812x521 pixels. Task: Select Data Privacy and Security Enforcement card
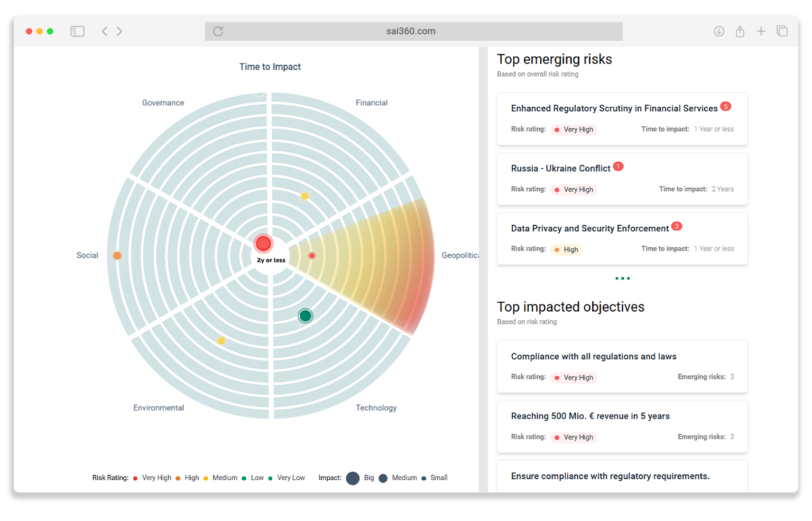pos(622,238)
